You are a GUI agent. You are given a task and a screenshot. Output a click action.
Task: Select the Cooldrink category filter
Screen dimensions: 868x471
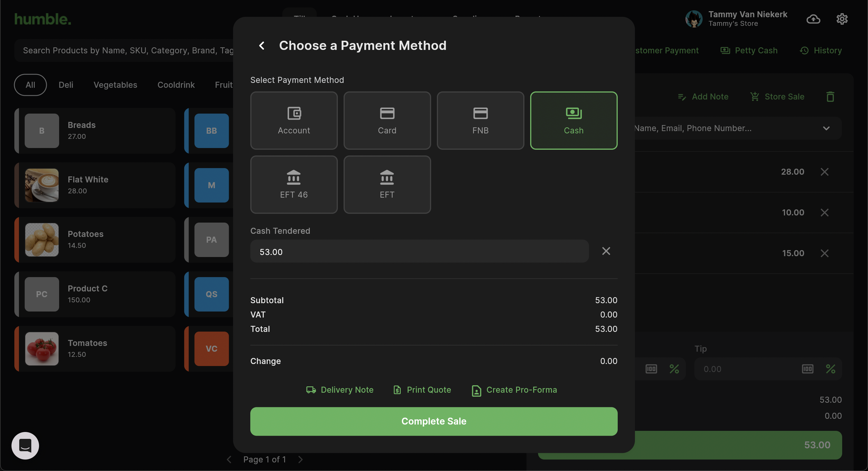[176, 85]
